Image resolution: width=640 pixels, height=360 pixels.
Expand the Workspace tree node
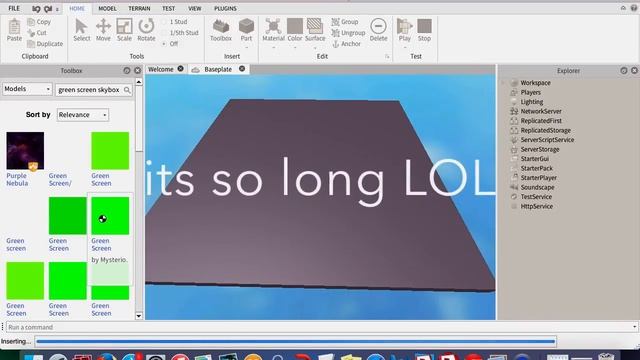(x=503, y=83)
